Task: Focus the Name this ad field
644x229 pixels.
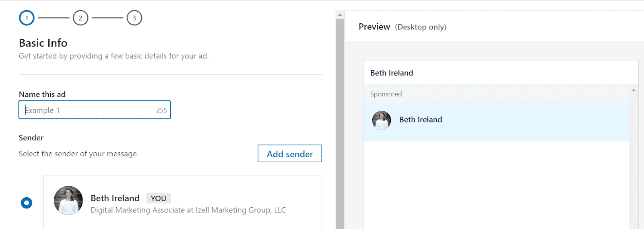Action: pyautogui.click(x=95, y=110)
